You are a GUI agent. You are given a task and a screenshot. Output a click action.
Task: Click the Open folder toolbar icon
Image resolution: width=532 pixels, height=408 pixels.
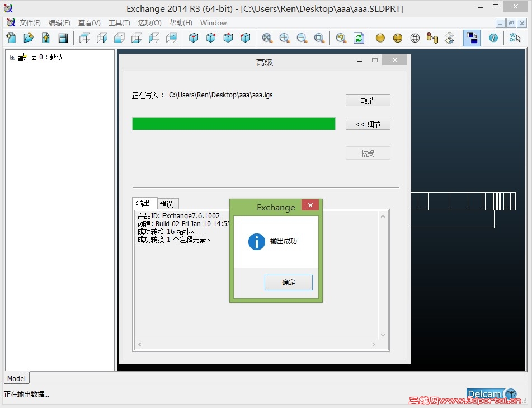click(x=29, y=37)
